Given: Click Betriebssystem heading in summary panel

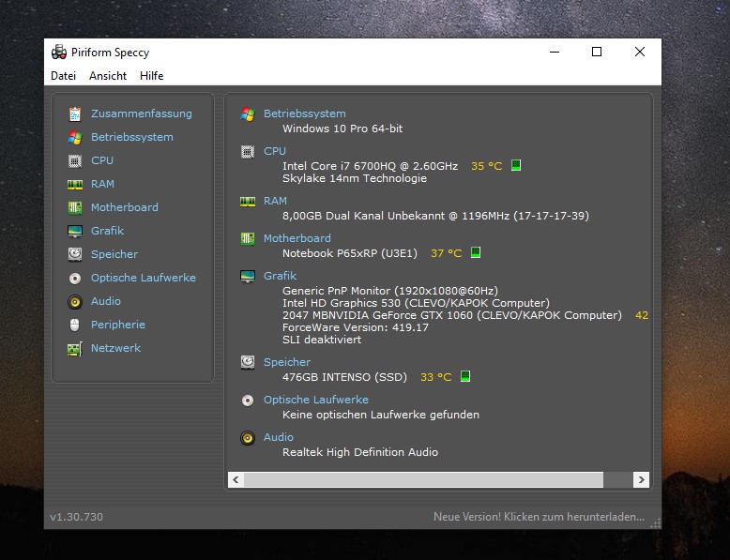Looking at the screenshot, I should (305, 114).
